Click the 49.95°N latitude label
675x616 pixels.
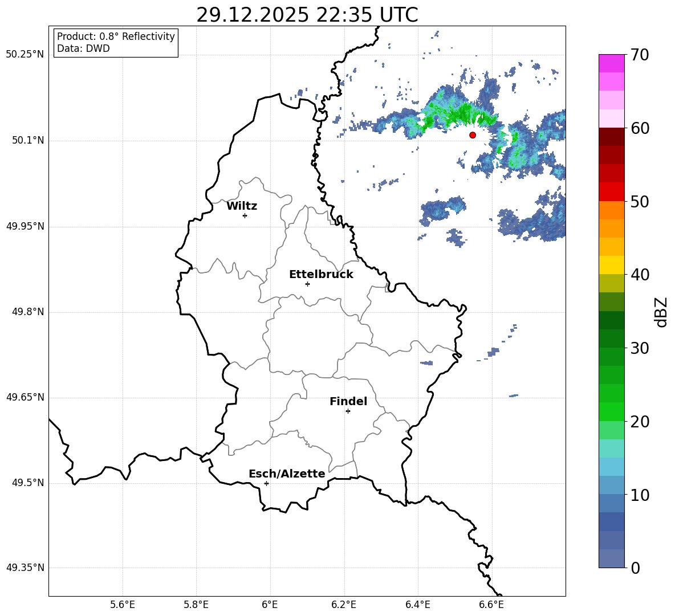point(25,226)
